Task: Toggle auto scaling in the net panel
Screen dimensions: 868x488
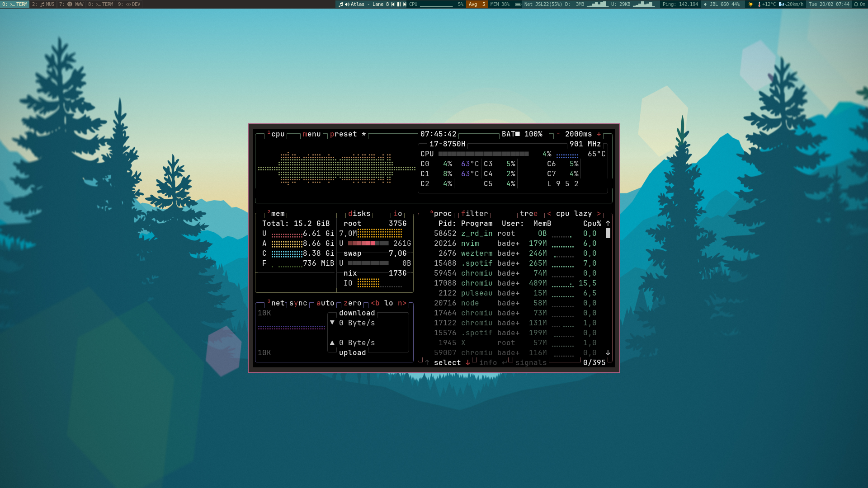Action: [325, 303]
